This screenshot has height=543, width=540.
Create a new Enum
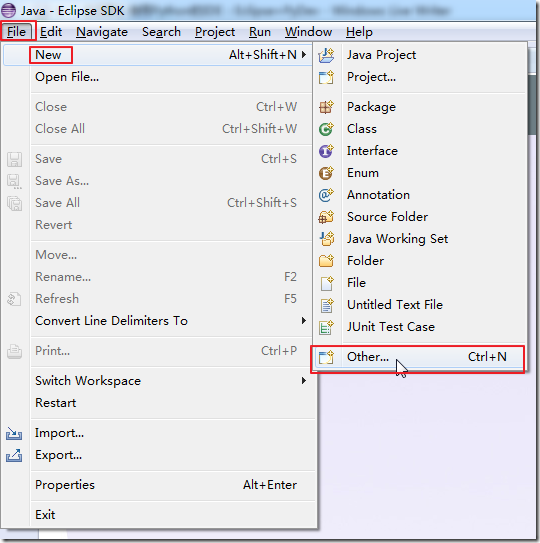coord(421,173)
